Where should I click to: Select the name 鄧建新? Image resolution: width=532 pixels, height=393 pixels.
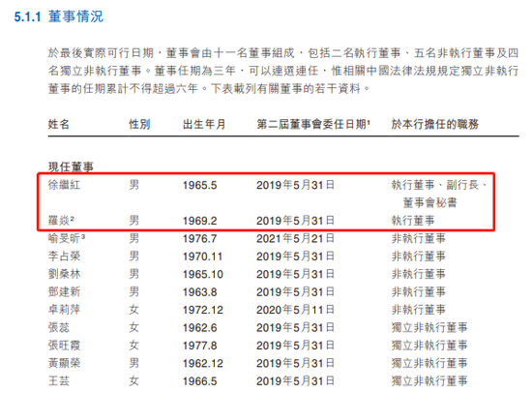point(64,291)
